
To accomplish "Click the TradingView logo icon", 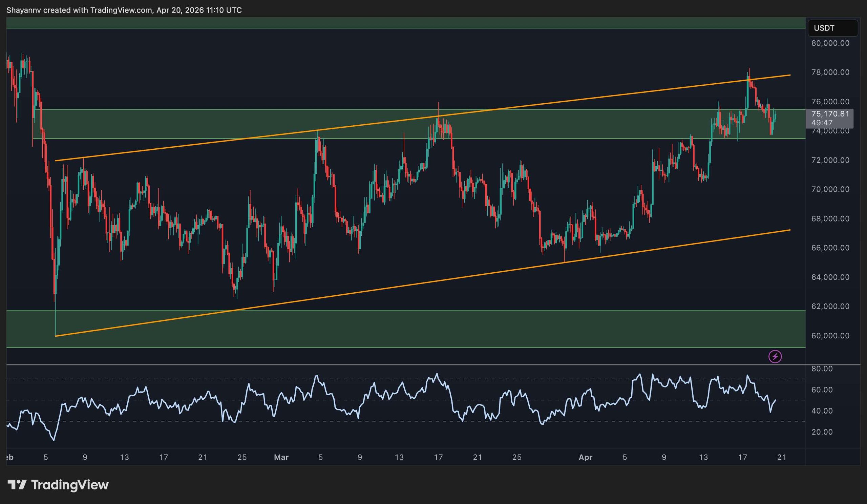I will point(17,485).
